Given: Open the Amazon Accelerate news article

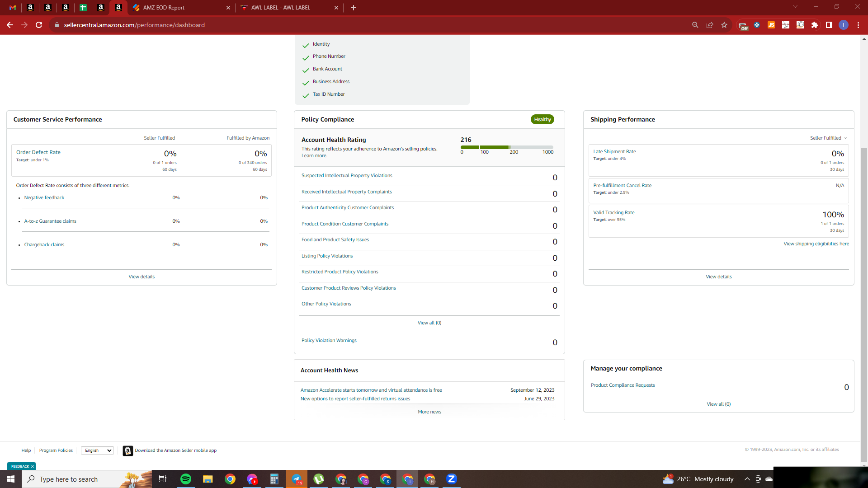Looking at the screenshot, I should click(x=371, y=390).
